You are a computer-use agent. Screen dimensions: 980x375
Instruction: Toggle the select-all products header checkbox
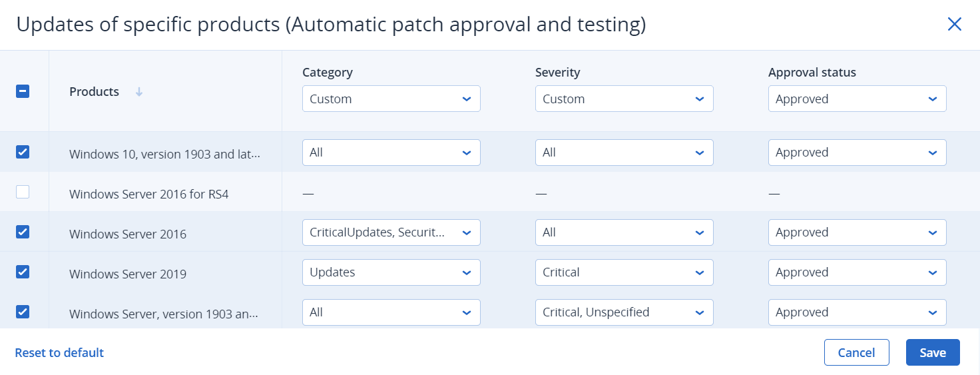coord(23,91)
